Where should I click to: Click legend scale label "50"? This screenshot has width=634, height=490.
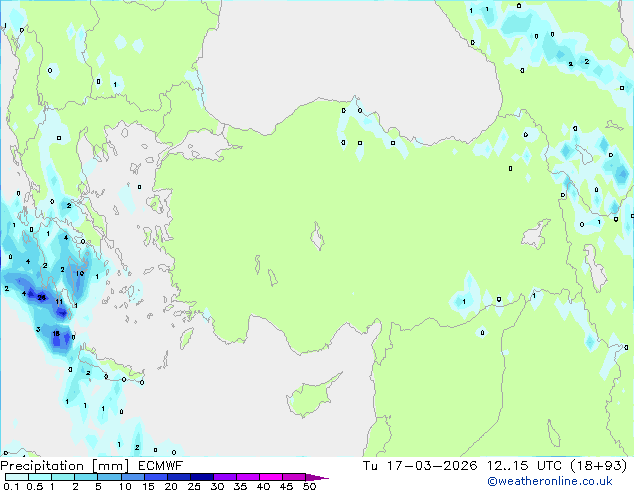pyautogui.click(x=309, y=486)
